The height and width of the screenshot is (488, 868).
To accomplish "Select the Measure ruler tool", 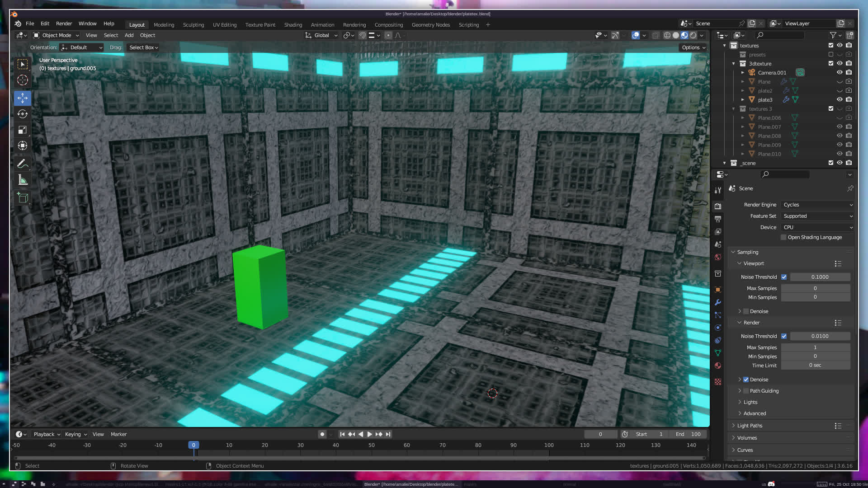I will (x=23, y=180).
